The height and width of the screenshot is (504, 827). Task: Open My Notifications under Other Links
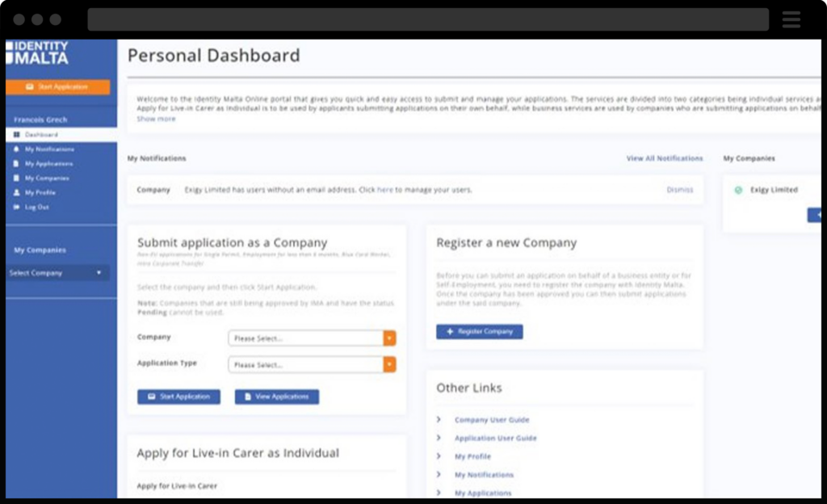point(485,475)
